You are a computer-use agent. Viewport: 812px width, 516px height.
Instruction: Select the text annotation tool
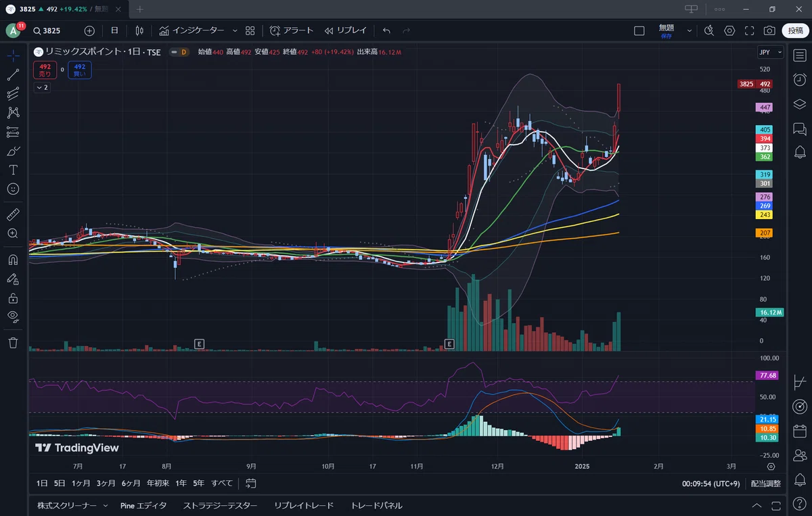[13, 170]
